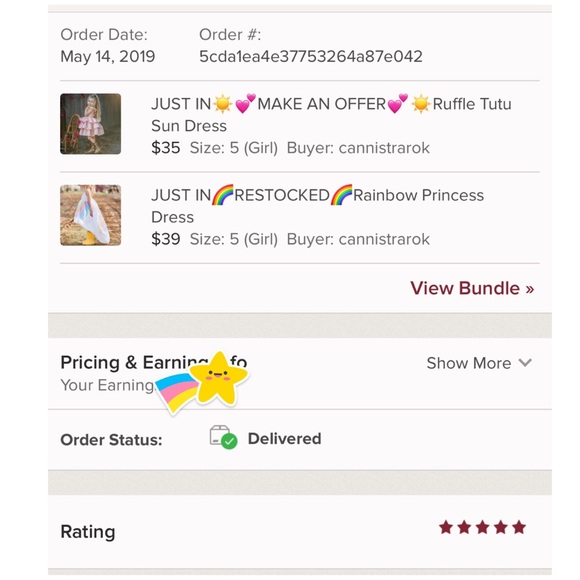Select the order number text

click(x=311, y=57)
